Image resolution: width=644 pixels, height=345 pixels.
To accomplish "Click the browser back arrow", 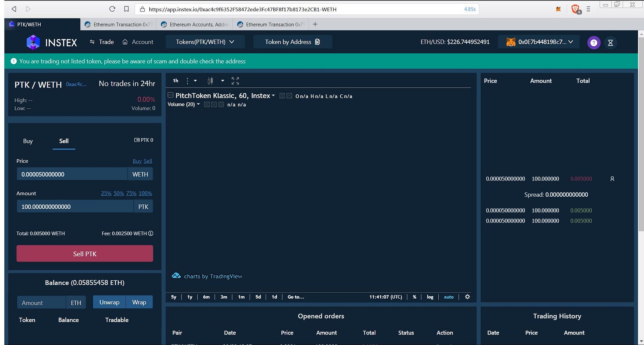I will [14, 9].
